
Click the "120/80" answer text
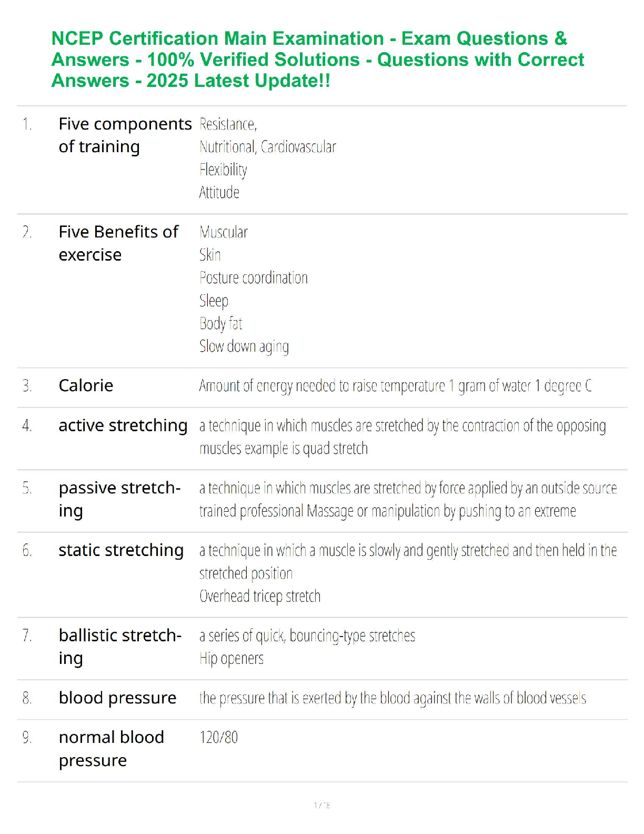tap(218, 737)
